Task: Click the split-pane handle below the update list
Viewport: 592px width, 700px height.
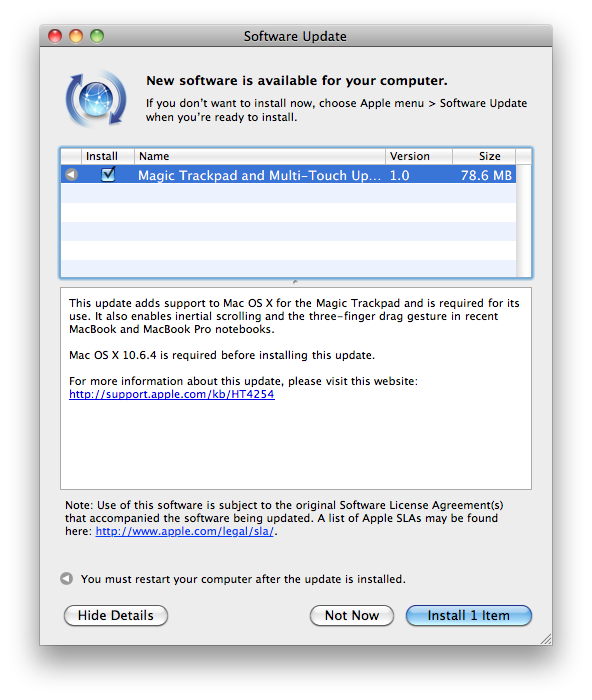Action: 295,282
